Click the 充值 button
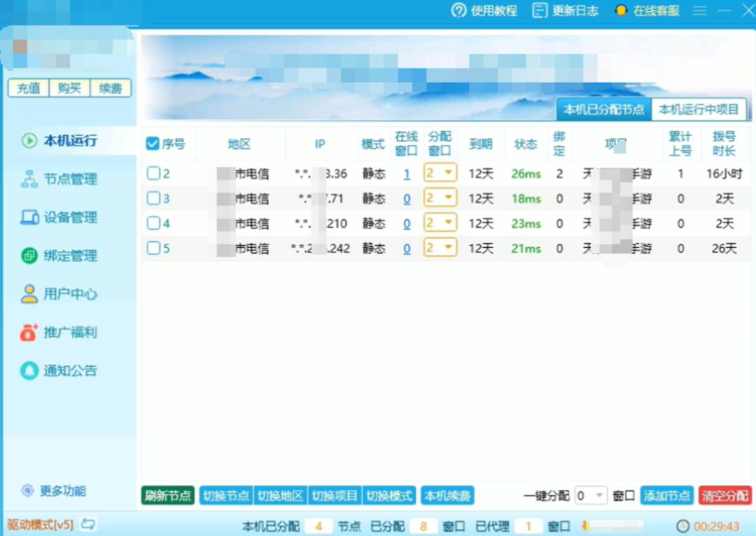 click(29, 88)
